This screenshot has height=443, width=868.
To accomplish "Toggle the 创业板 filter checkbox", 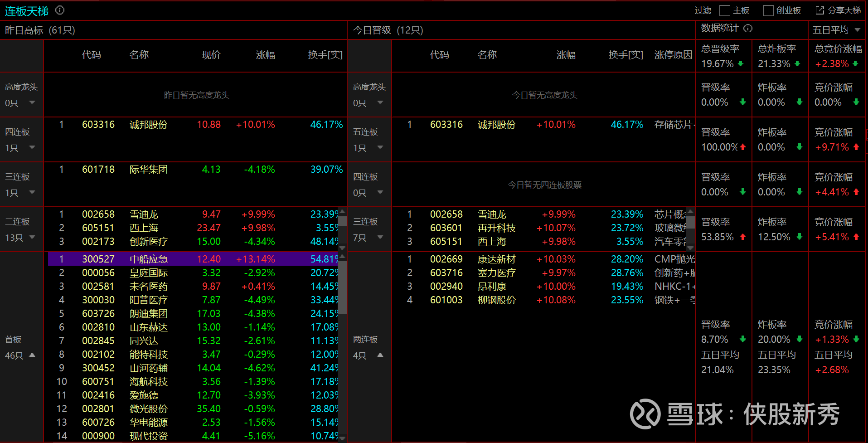I will (x=768, y=10).
